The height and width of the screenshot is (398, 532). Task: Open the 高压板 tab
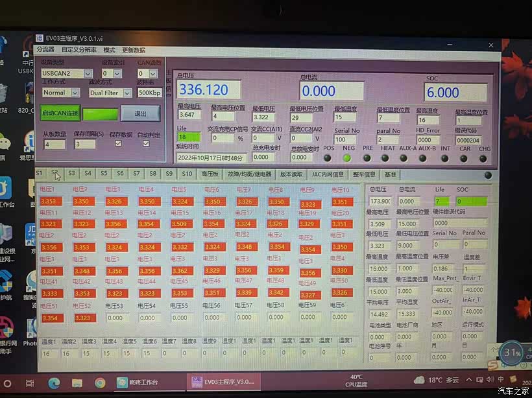(210, 174)
